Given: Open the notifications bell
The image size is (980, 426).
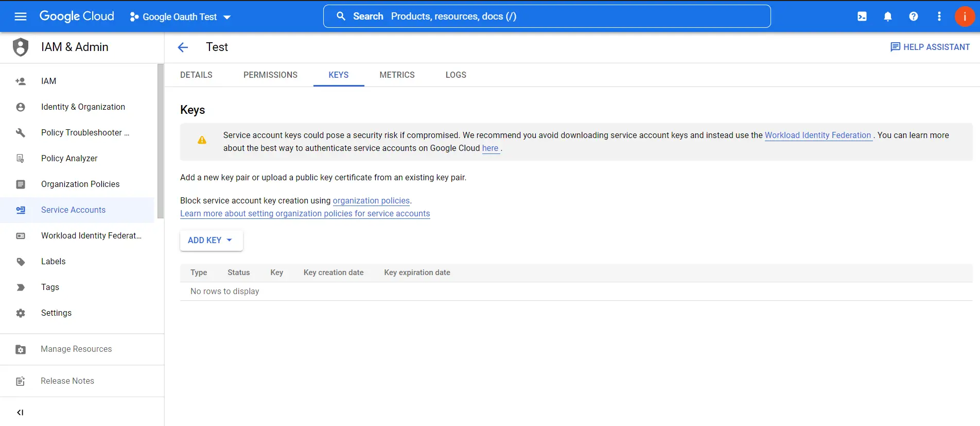Looking at the screenshot, I should point(887,16).
